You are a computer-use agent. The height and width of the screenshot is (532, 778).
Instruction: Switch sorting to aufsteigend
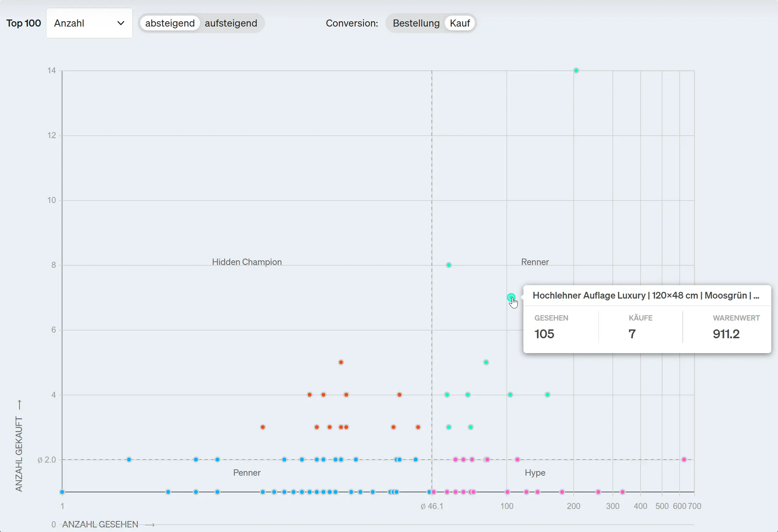tap(231, 23)
